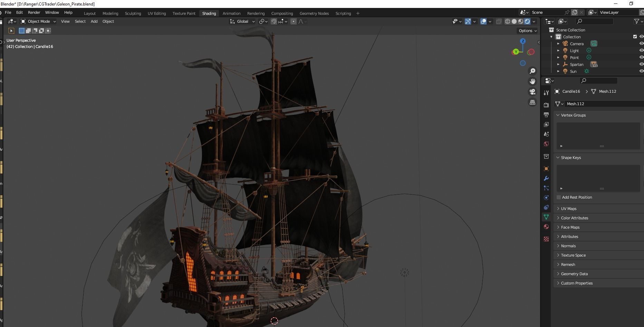Toggle proportional editing

pyautogui.click(x=294, y=21)
